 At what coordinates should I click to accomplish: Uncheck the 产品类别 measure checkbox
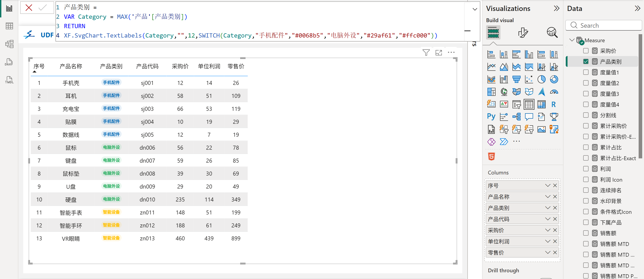tap(585, 62)
